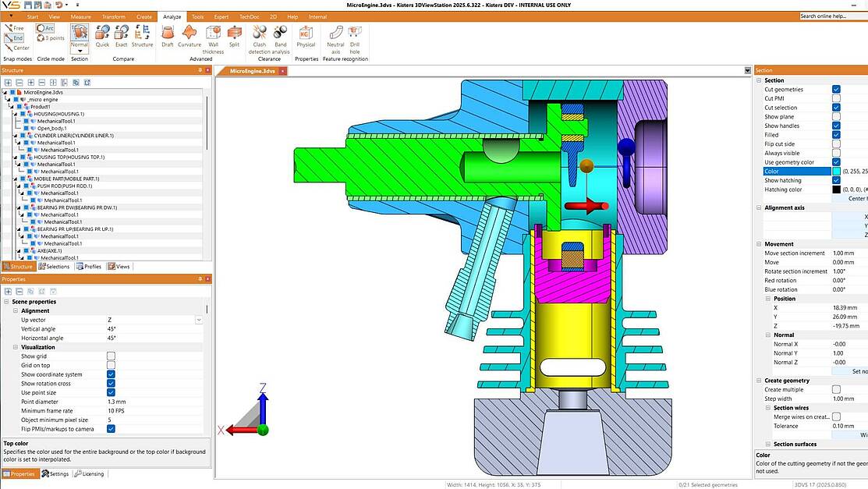This screenshot has width=868, height=489.
Task: Uncheck Show coordinate system in Scene properties
Action: (x=111, y=374)
